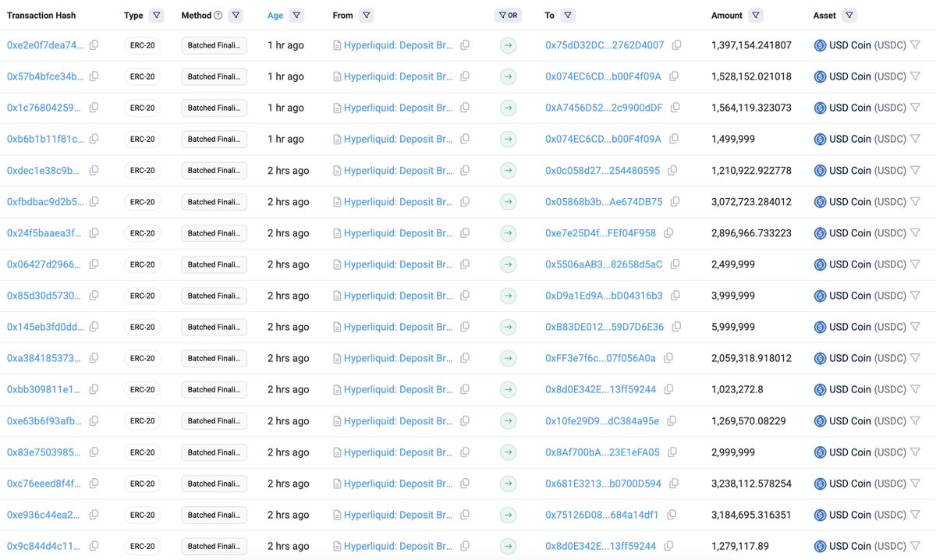Copy From address in 0x145eb3fd0dd row

pos(465,327)
